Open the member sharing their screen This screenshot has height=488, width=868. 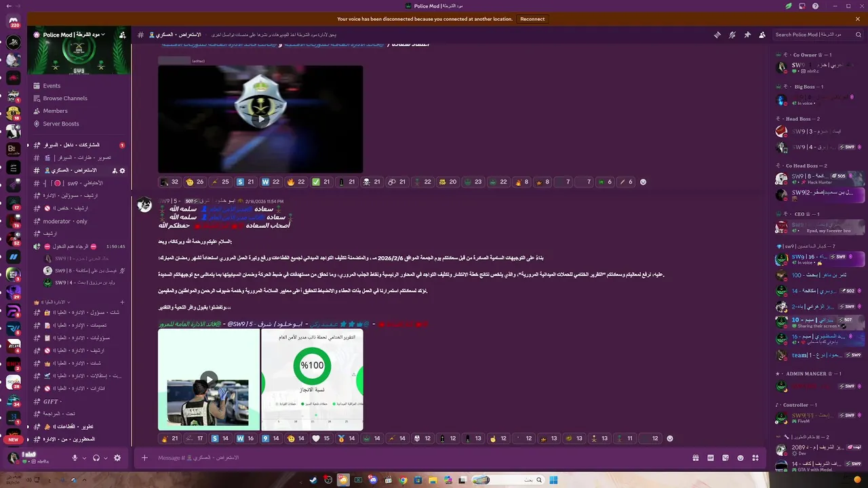819,323
